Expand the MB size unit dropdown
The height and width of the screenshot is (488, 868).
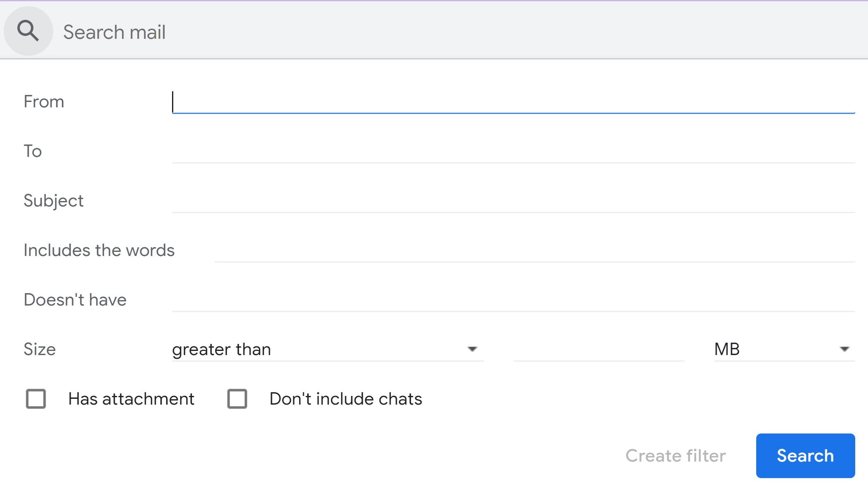[784, 350]
